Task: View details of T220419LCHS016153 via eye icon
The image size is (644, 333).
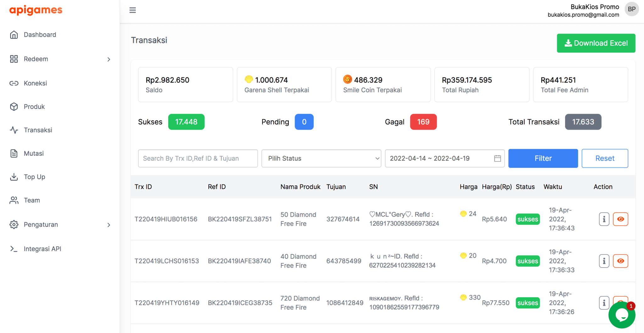Action: (620, 261)
